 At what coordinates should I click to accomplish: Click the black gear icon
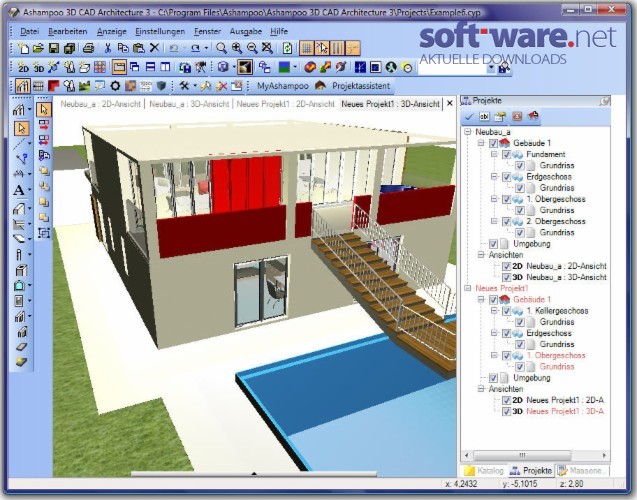115,86
